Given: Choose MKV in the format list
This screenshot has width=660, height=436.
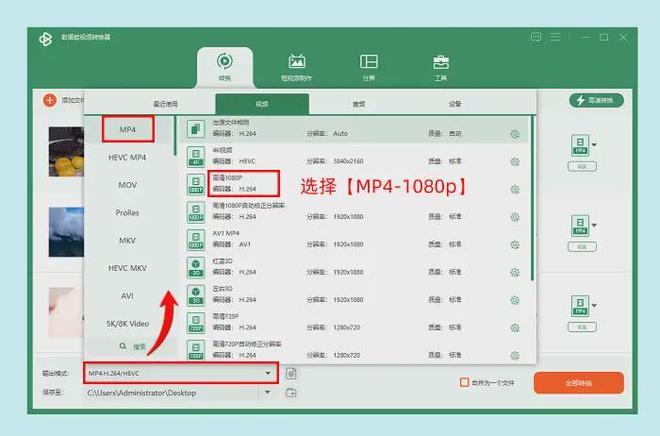Looking at the screenshot, I should tap(128, 240).
